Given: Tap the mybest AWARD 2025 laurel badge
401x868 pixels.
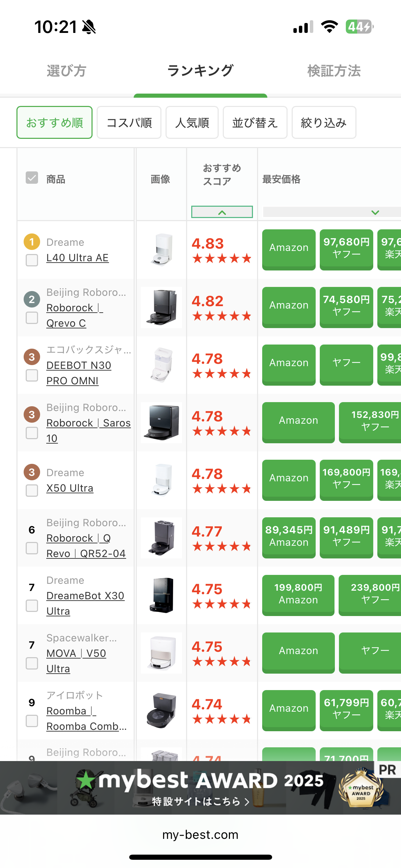Looking at the screenshot, I should click(361, 788).
